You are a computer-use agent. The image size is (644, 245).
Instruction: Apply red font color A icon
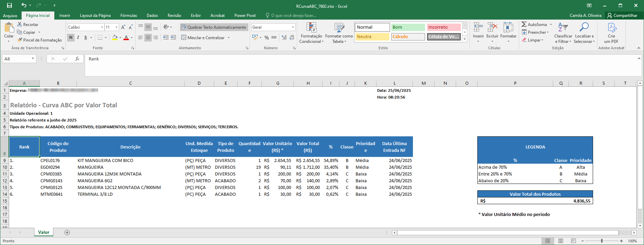tap(126, 37)
